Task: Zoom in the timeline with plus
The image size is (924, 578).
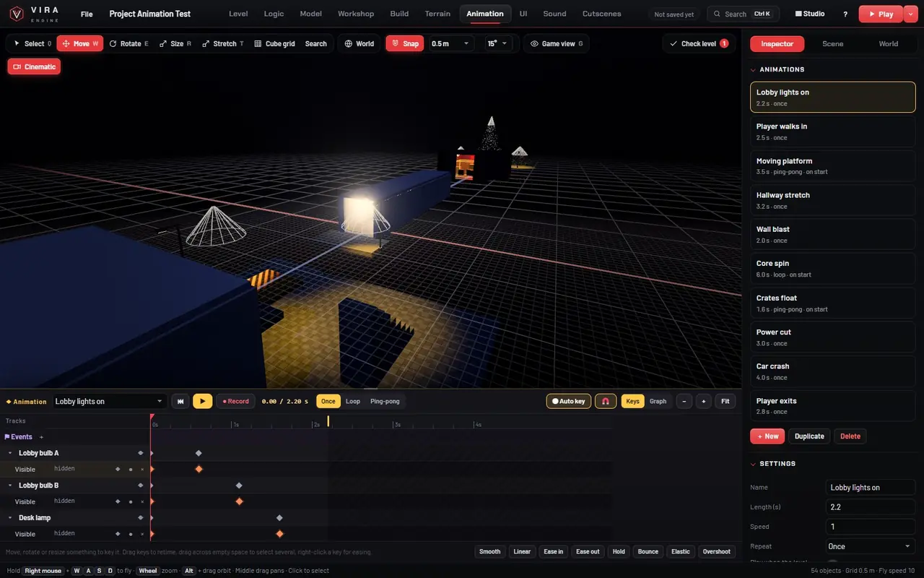Action: [704, 401]
